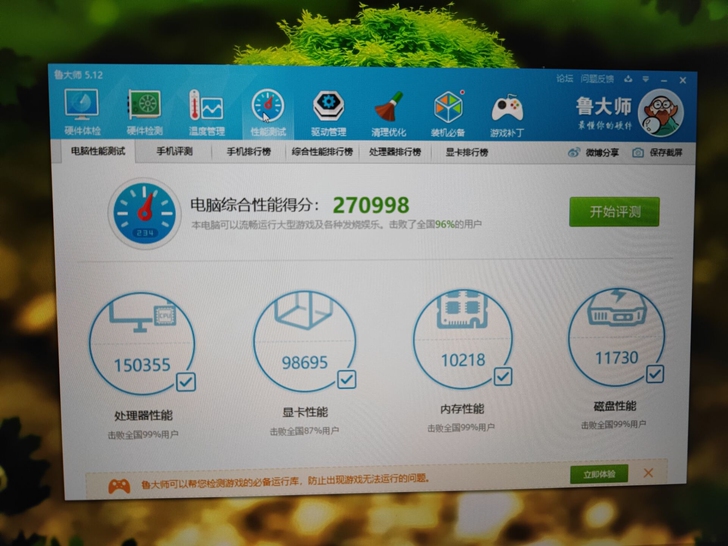Click the 击败全国87%用户 text
Viewport: 728px width, 546px height.
[x=304, y=431]
